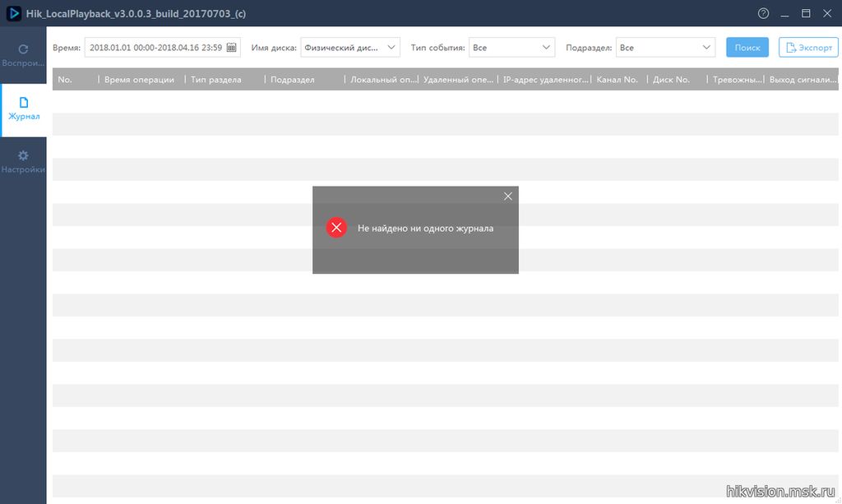The image size is (842, 504).
Task: Click the Время date range field
Action: coord(162,47)
